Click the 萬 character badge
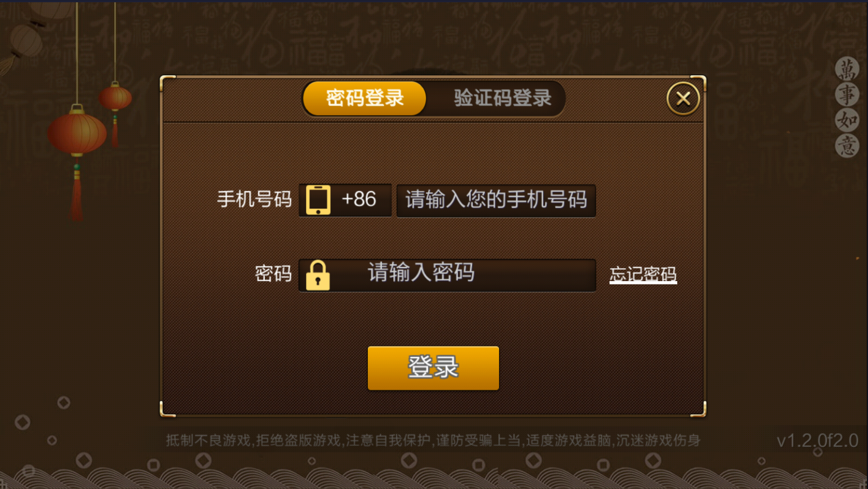Screen dimensions: 868x489 tap(847, 69)
